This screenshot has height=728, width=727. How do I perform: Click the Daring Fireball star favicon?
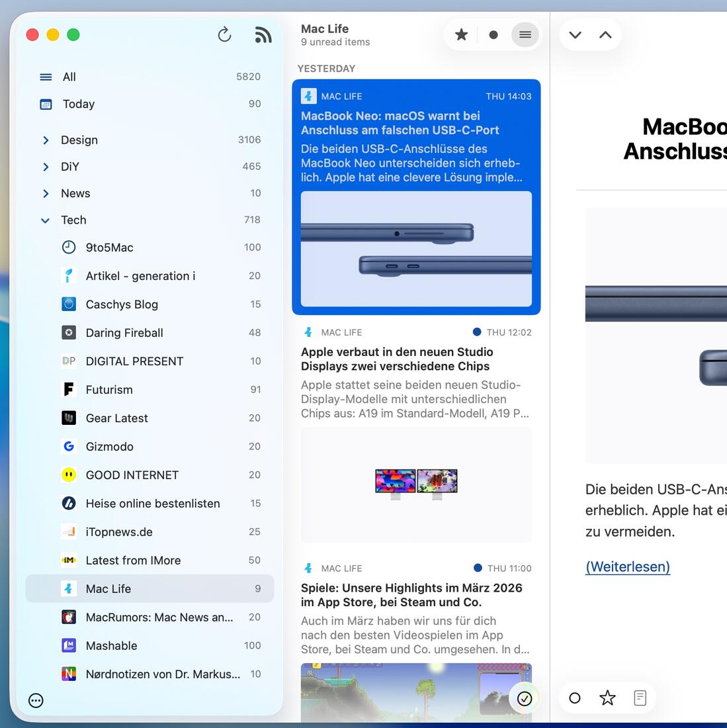(x=69, y=333)
